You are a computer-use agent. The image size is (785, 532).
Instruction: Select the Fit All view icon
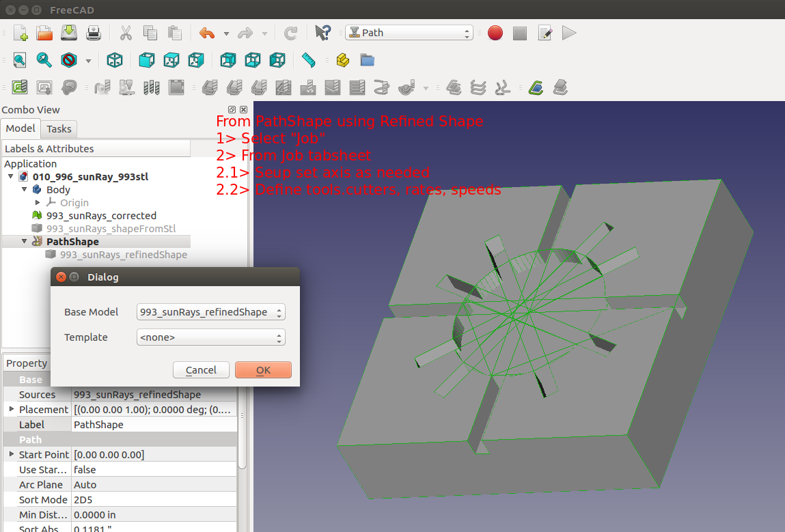(x=20, y=60)
